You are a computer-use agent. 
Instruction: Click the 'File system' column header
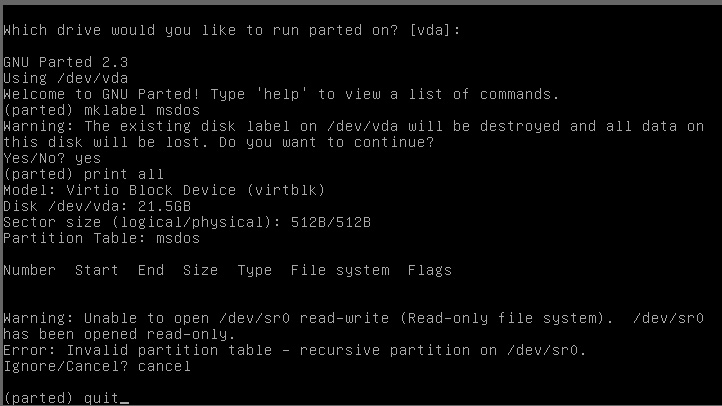coord(340,271)
